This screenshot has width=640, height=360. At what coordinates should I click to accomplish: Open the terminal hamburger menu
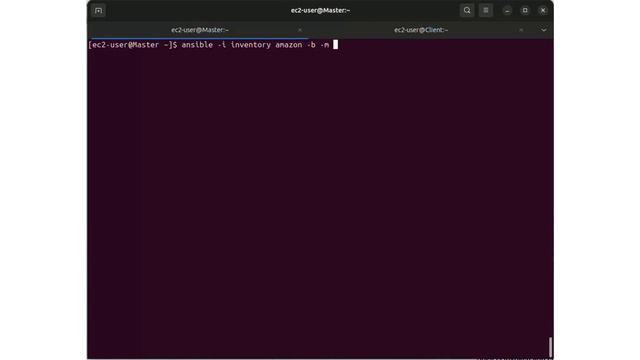tap(486, 11)
